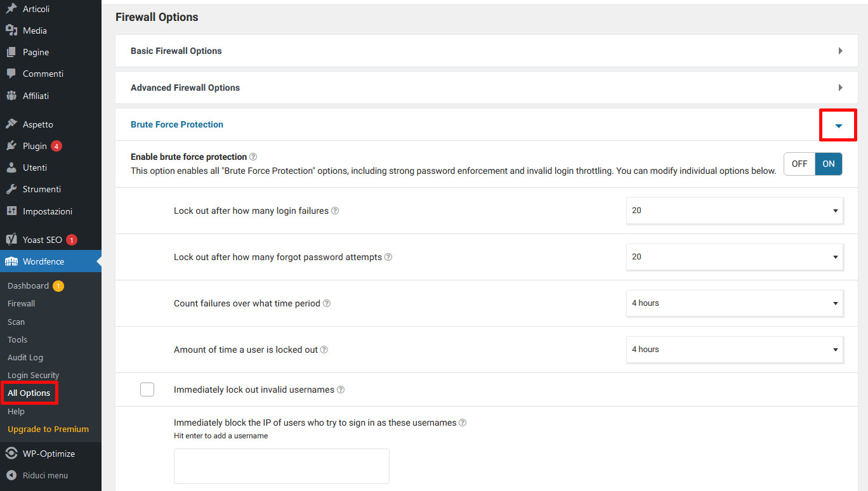Open Wordfence Dashboard submenu item
Viewport: 868px width, 491px height.
tap(28, 286)
